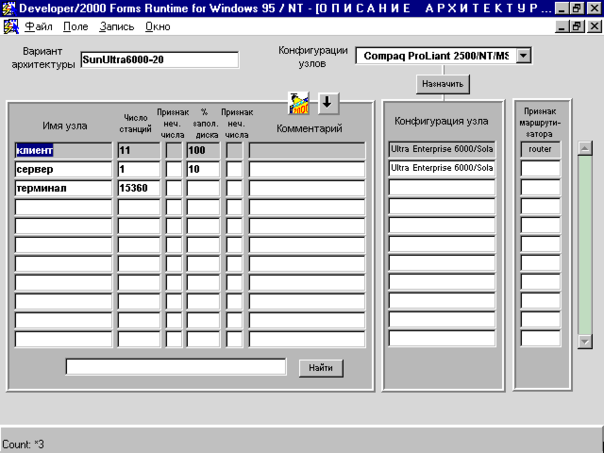
Task: Click the Назначить button
Action: [443, 84]
